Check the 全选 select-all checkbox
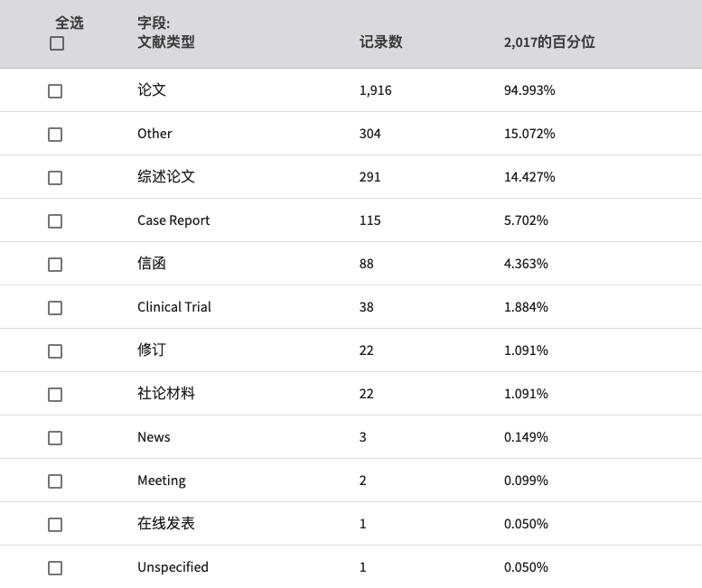702x588 pixels. click(x=57, y=43)
